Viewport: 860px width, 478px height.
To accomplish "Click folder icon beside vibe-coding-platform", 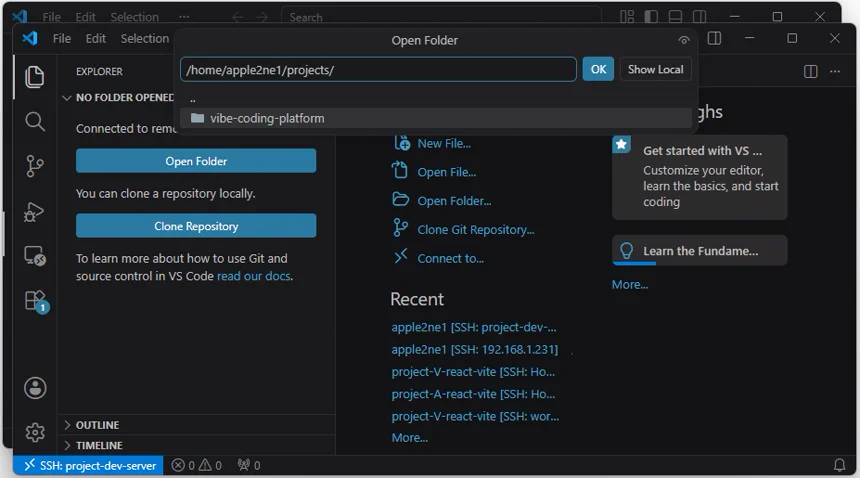I will (x=197, y=118).
